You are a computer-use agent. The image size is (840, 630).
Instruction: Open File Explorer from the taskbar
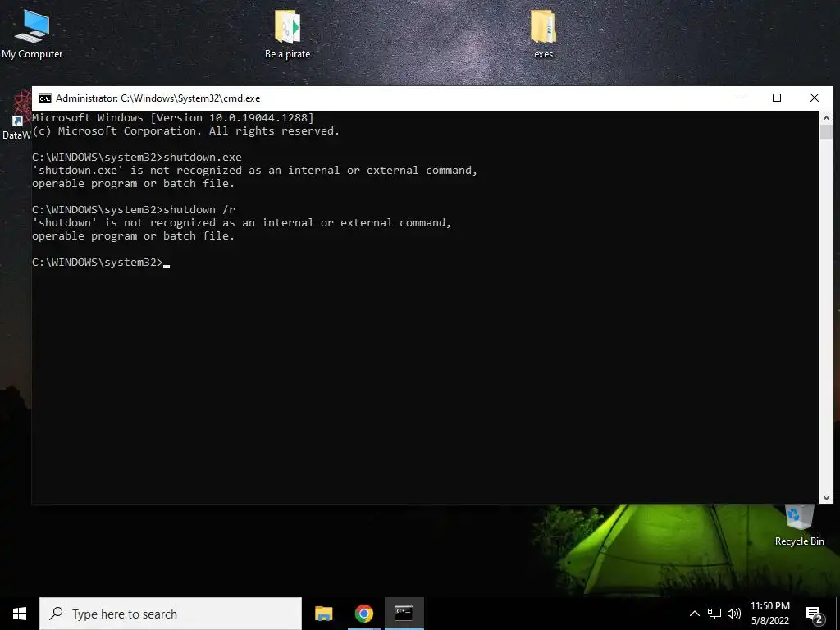323,614
